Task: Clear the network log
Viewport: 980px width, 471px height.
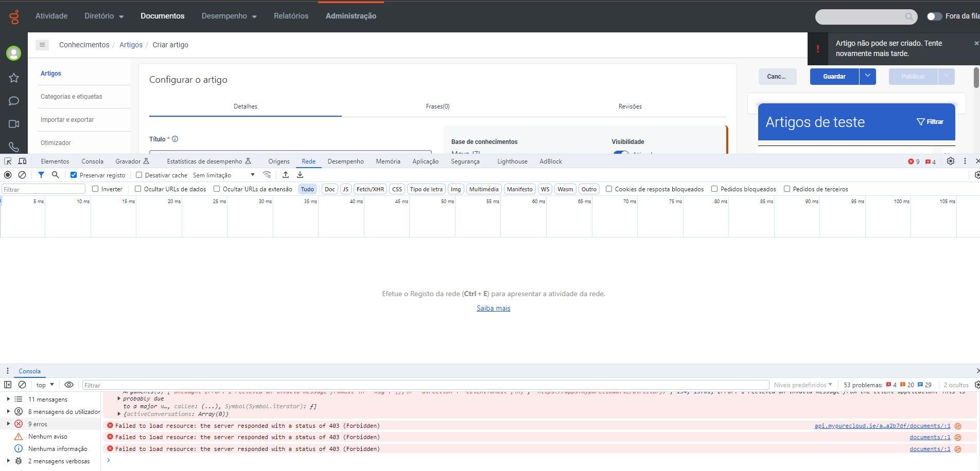Action: click(22, 175)
